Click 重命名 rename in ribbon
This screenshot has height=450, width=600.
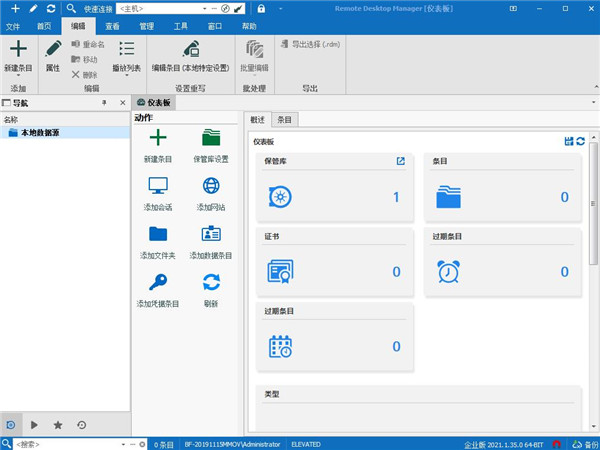pos(88,44)
